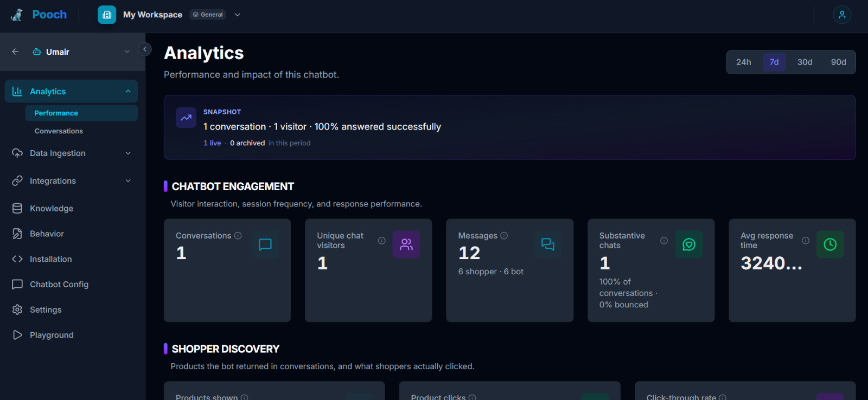Image resolution: width=868 pixels, height=400 pixels.
Task: Click the Chatbot Config chat icon
Action: 17,284
